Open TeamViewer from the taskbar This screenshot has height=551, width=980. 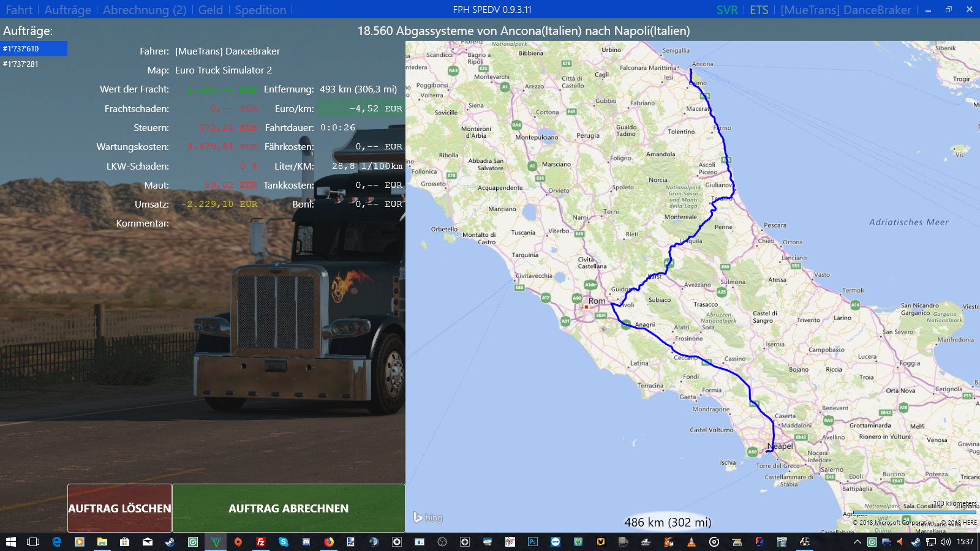(x=556, y=542)
